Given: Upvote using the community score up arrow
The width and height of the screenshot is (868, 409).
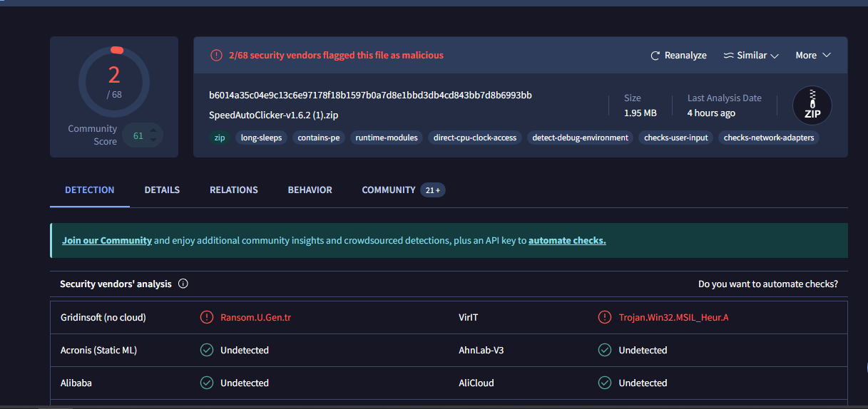Looking at the screenshot, I should [153, 130].
